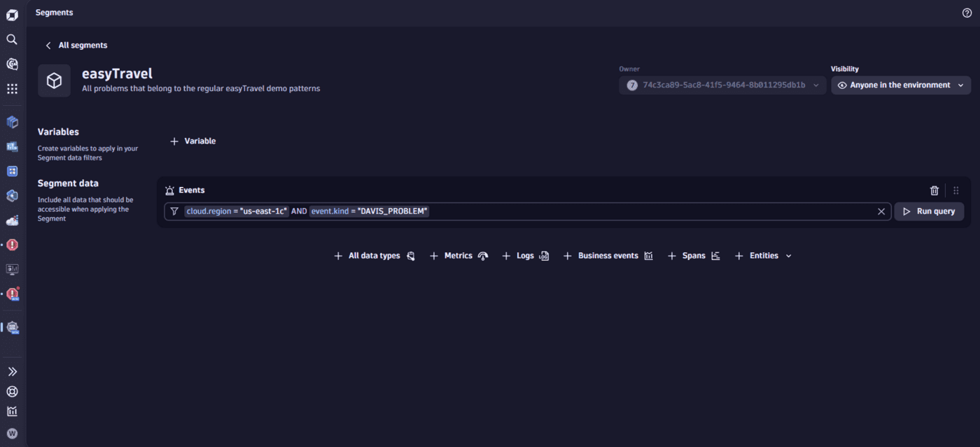Viewport: 980px width, 447px height.
Task: Click the drag handle beside the trash icon
Action: [955, 190]
